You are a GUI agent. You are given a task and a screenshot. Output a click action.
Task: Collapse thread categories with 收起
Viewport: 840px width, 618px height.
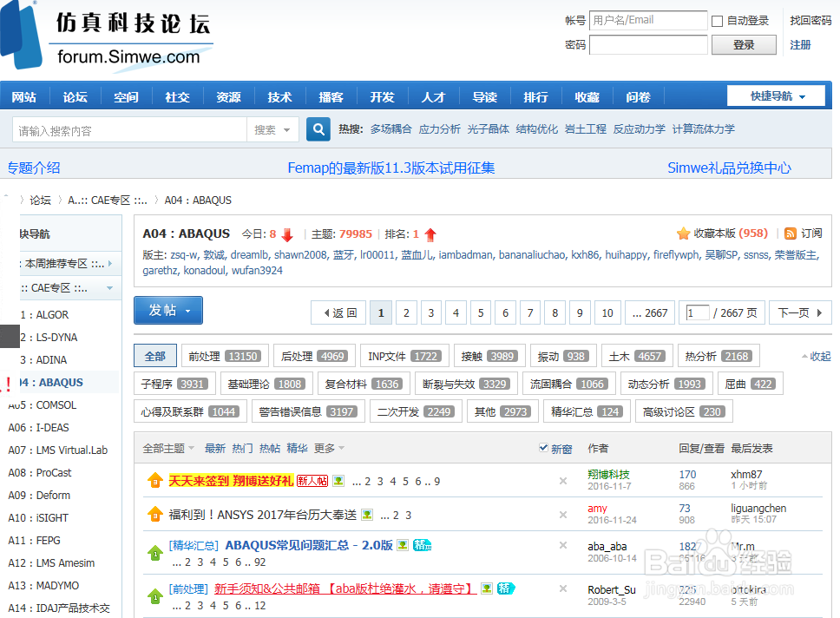(816, 357)
